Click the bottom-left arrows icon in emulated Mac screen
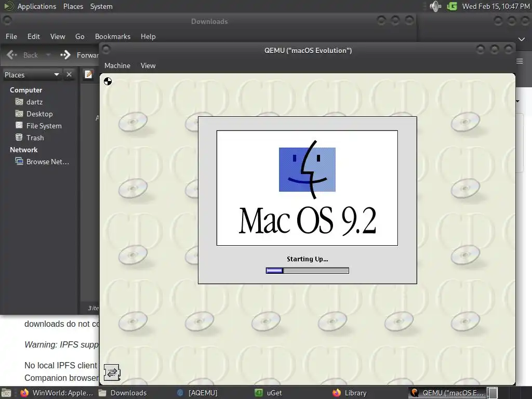 click(x=112, y=373)
